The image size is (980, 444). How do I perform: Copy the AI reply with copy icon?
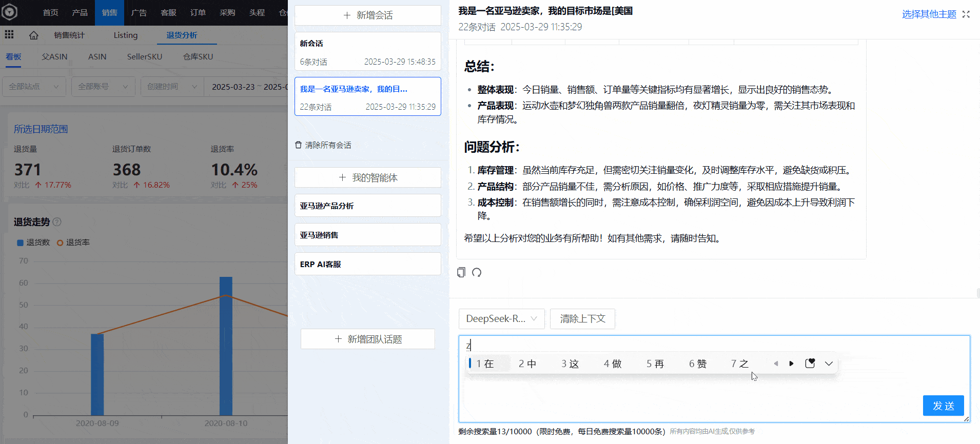461,272
